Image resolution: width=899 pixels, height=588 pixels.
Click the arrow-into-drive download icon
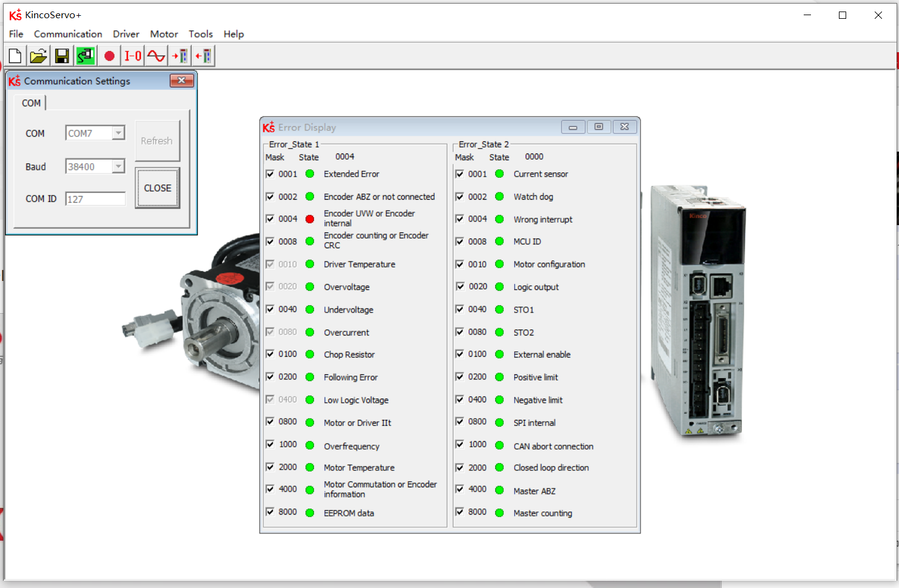point(180,56)
